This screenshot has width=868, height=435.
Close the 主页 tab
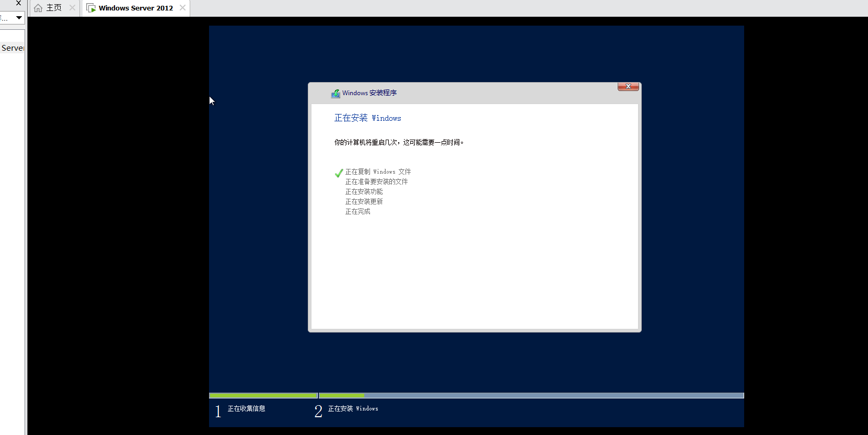[72, 8]
